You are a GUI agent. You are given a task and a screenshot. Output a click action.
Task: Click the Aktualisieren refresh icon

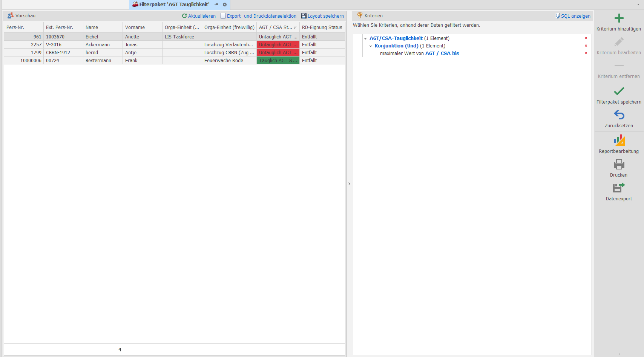pyautogui.click(x=184, y=16)
